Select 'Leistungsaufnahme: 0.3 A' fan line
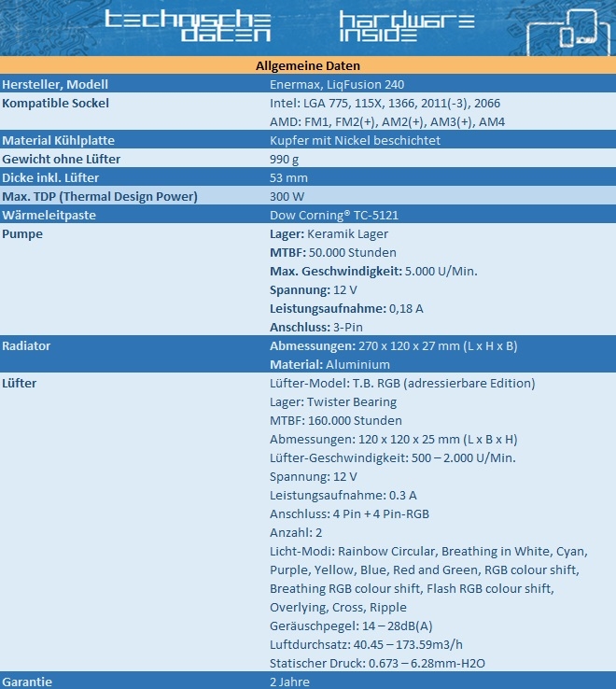This screenshot has width=616, height=689. [x=343, y=495]
